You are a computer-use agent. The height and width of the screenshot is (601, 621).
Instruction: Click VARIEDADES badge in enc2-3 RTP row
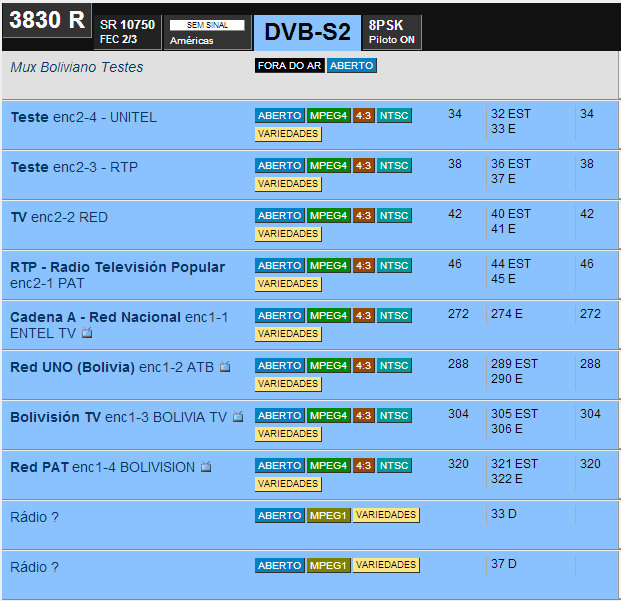click(288, 184)
